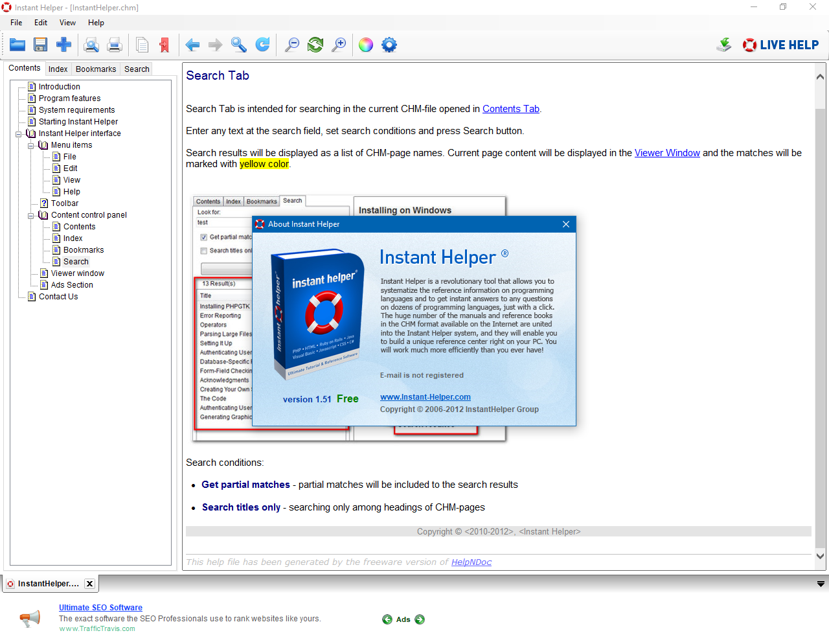Select Index under Content control panel
Screen dimensions: 829x644
(73, 238)
